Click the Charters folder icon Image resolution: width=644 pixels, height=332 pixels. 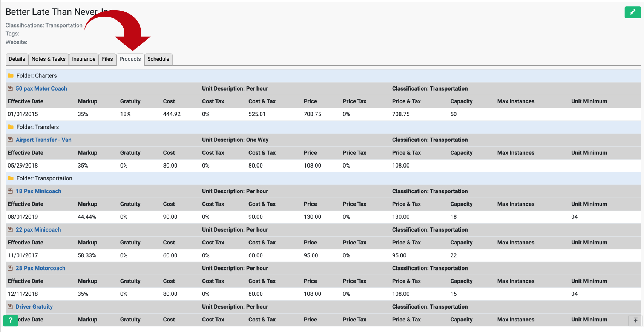[x=11, y=75]
